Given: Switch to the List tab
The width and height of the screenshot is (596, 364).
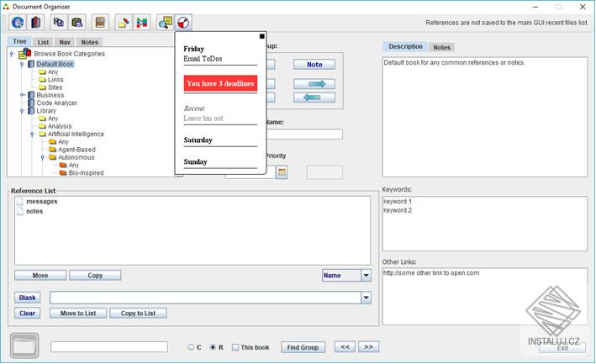Looking at the screenshot, I should (43, 42).
